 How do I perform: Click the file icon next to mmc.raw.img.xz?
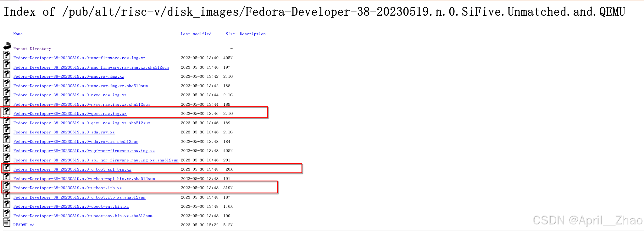tap(7, 74)
